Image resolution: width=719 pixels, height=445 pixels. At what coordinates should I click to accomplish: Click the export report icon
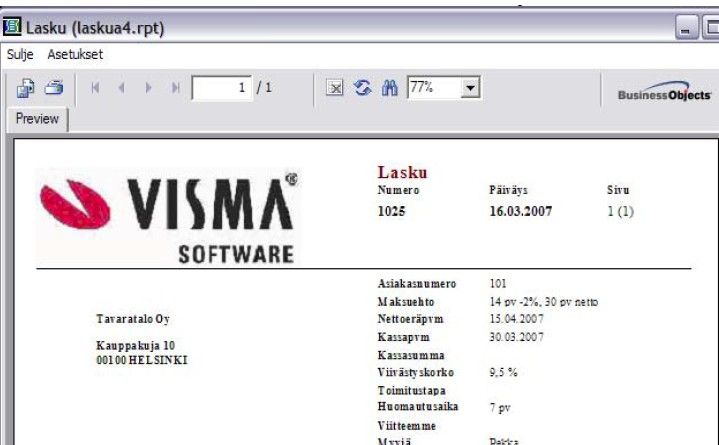click(26, 88)
